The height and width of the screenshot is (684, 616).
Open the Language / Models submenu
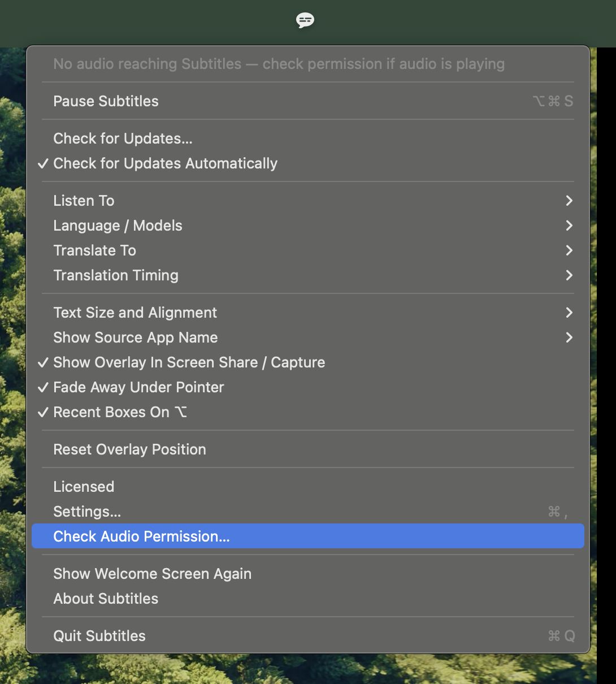point(308,226)
